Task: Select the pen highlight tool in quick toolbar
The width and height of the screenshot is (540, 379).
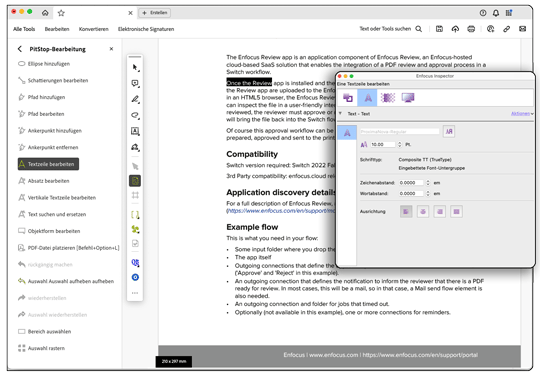Action: point(135,99)
